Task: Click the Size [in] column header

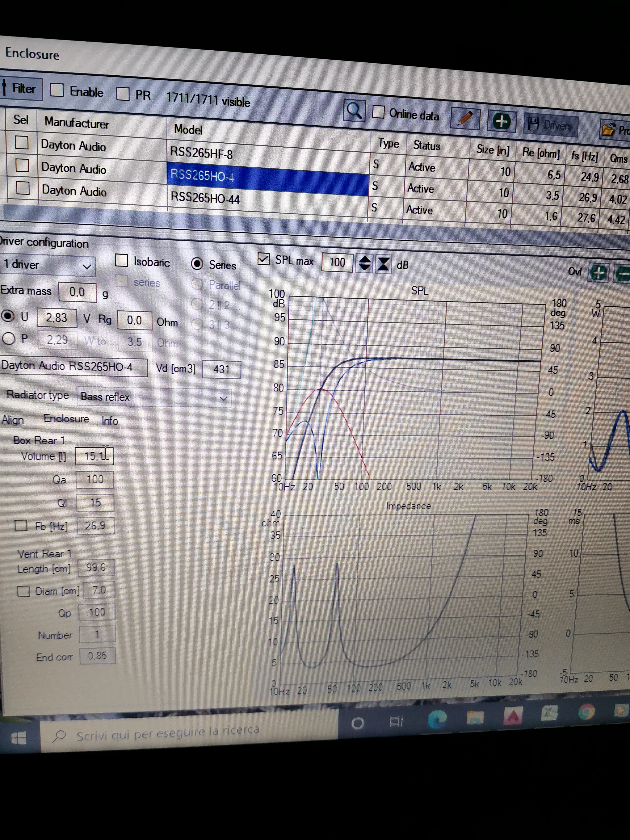Action: [492, 150]
